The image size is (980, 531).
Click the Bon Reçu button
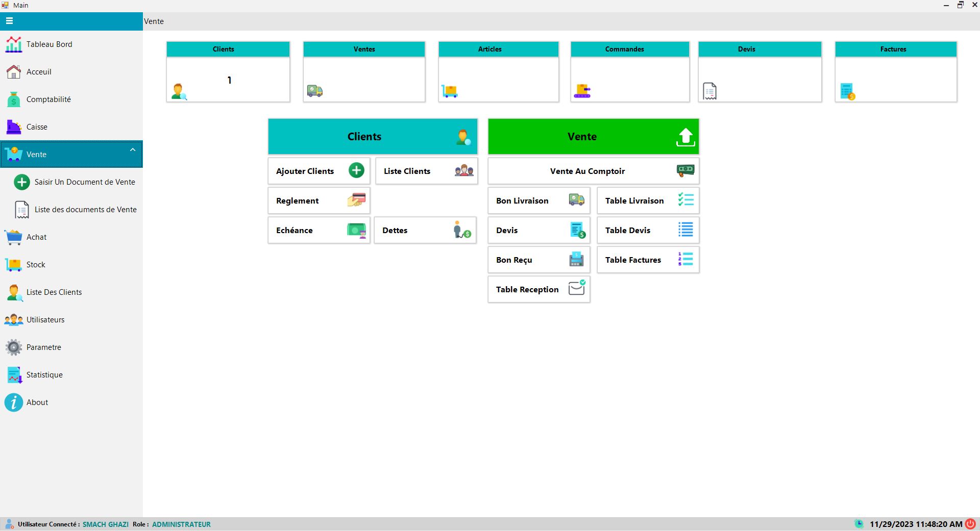pyautogui.click(x=539, y=260)
